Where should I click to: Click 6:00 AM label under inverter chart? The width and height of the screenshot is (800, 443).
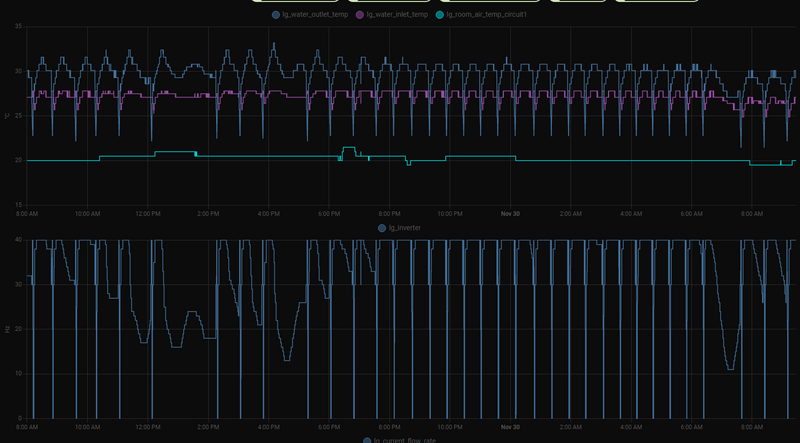pyautogui.click(x=691, y=427)
